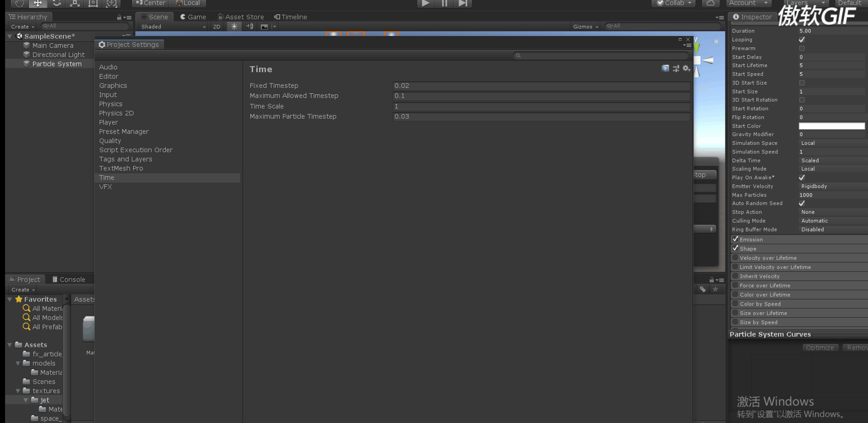Select the combined Transform tool
The width and height of the screenshot is (868, 423).
tap(112, 3)
